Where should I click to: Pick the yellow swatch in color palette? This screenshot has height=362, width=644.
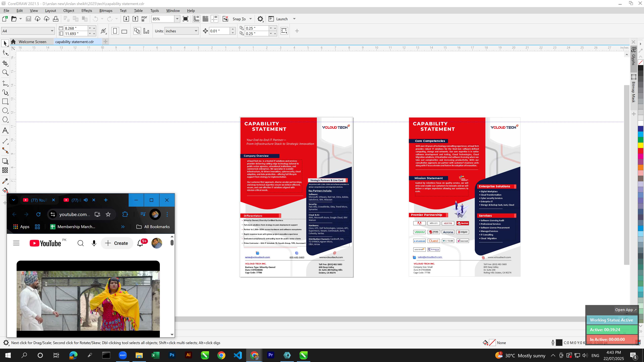[x=640, y=145]
